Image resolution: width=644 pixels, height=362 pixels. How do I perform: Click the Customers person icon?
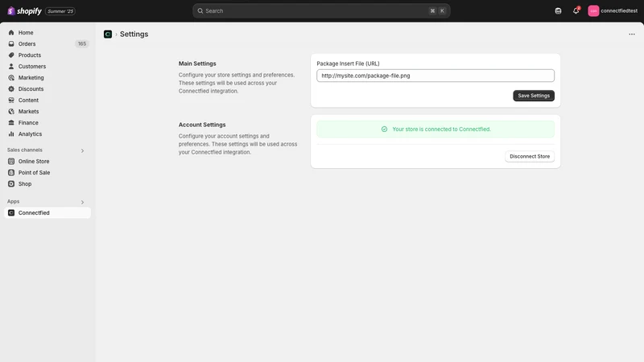11,67
